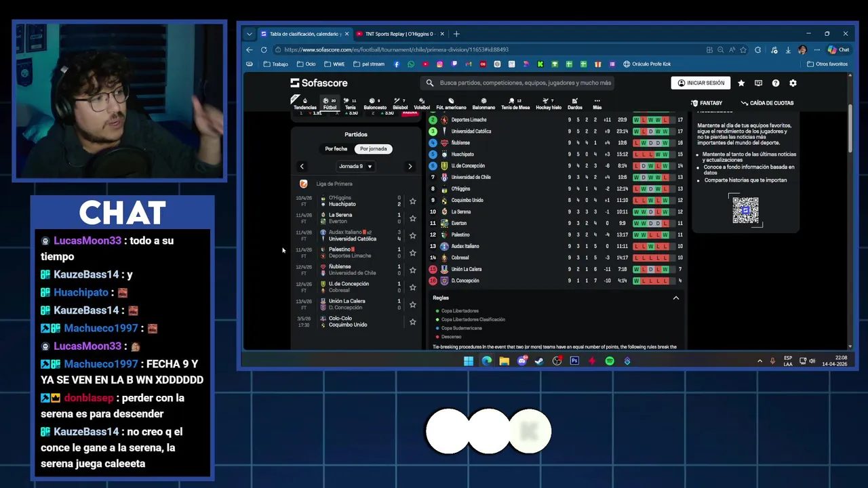
Task: Open the FANTASY link
Action: click(x=707, y=103)
